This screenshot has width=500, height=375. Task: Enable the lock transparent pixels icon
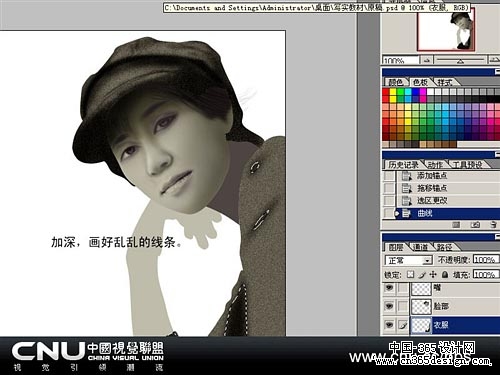pos(410,274)
